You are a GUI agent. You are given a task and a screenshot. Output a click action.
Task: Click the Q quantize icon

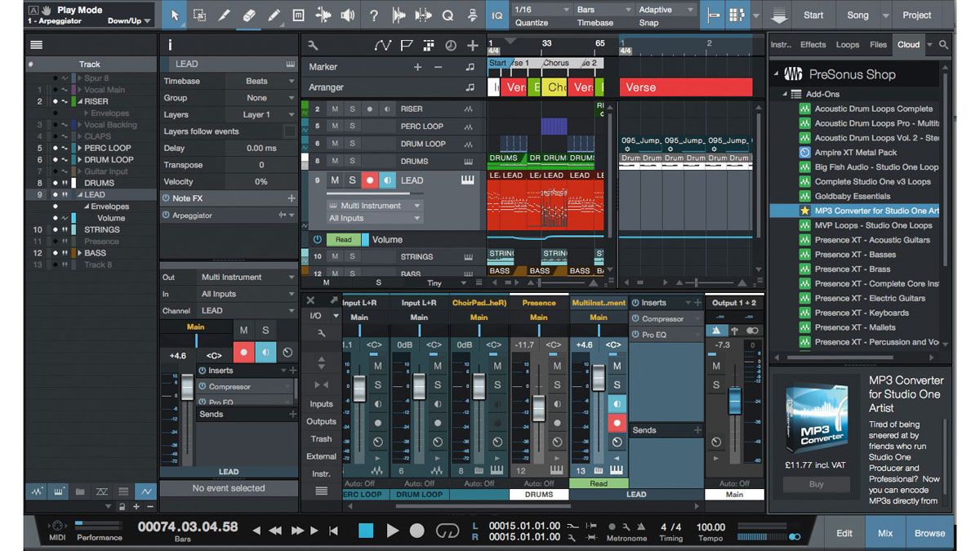click(448, 15)
